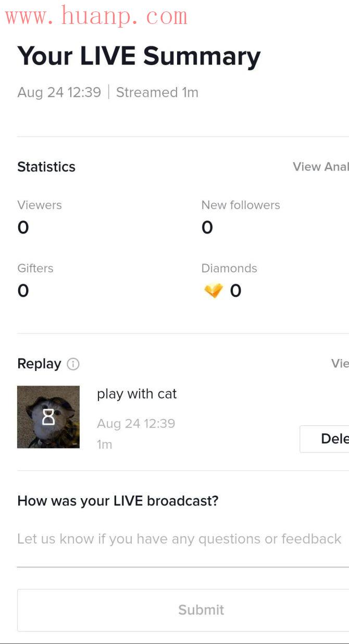Click the Statistics section heading
The height and width of the screenshot is (644, 349).
[46, 167]
